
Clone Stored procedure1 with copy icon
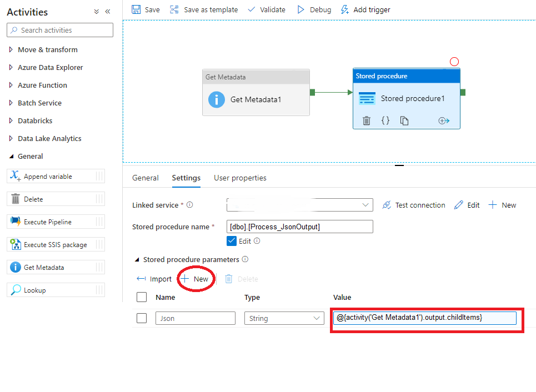404,120
